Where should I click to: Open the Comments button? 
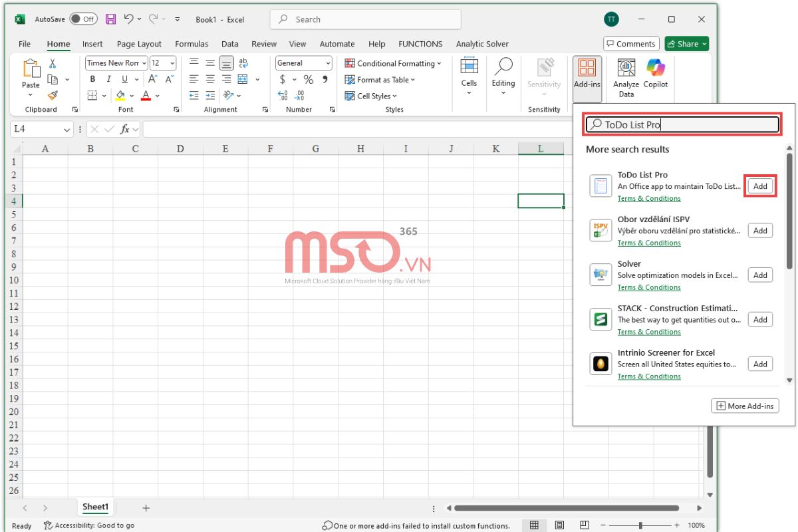[630, 44]
